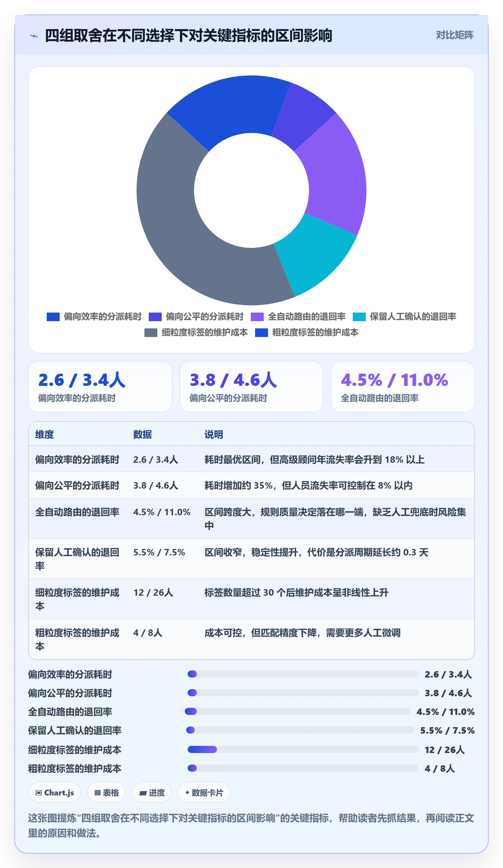The width and height of the screenshot is (503, 868).
Task: Click progress bar for 全自动路由的退回率
Action: click(x=298, y=711)
